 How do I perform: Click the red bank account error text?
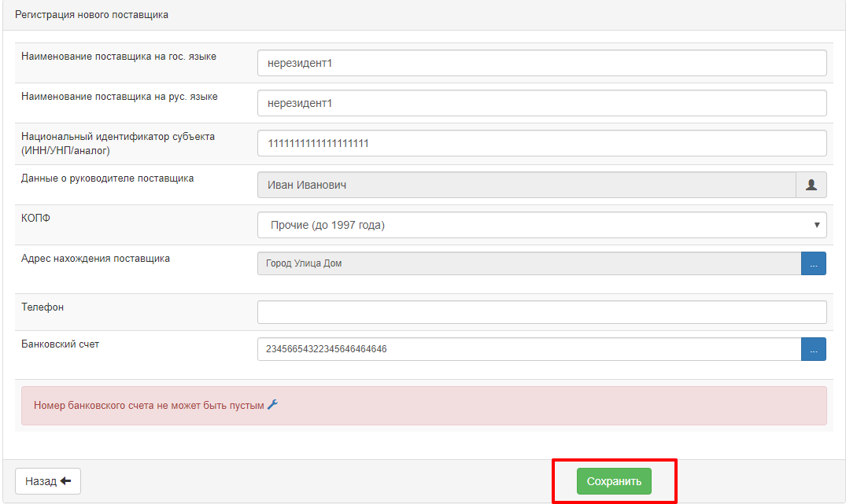149,406
